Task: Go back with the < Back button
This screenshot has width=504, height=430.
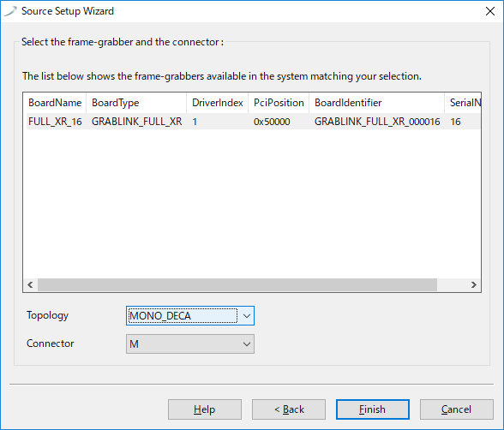Action: tap(289, 409)
